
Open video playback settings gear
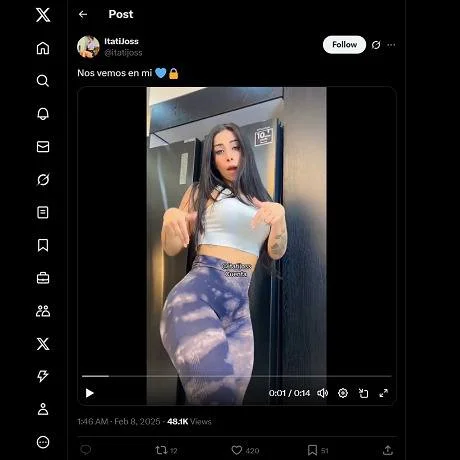point(343,393)
